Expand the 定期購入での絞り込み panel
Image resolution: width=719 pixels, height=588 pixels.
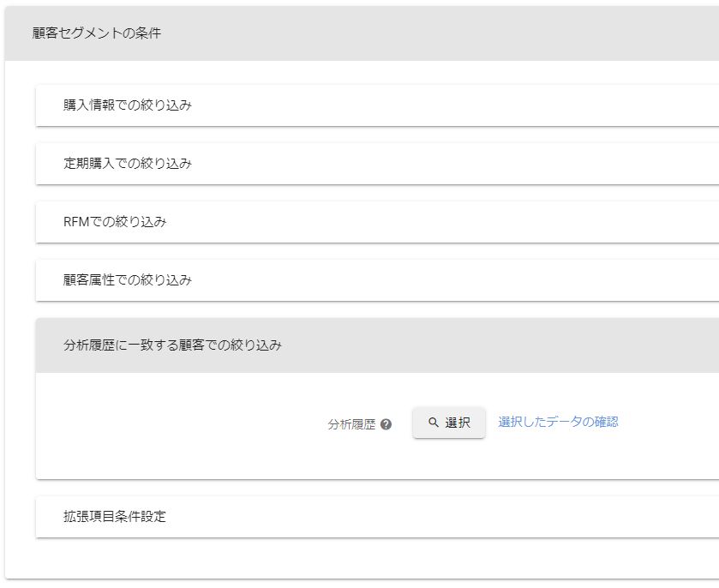(428, 164)
